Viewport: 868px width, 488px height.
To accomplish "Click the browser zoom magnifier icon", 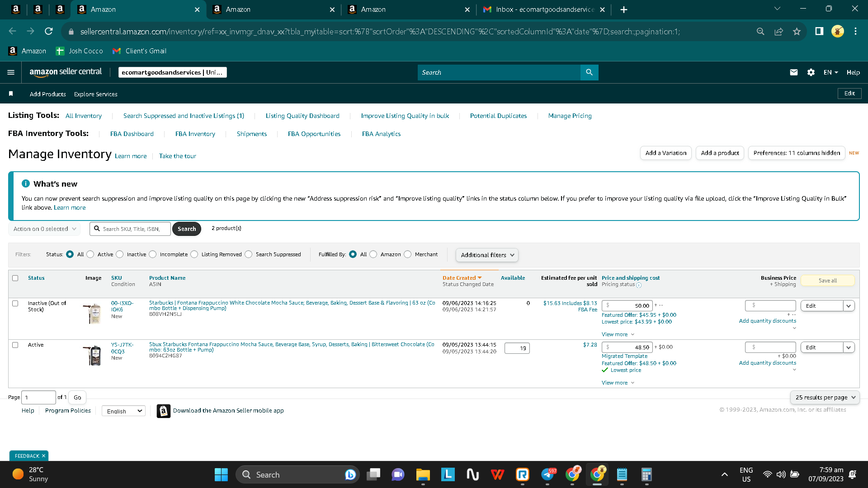I will tap(760, 31).
